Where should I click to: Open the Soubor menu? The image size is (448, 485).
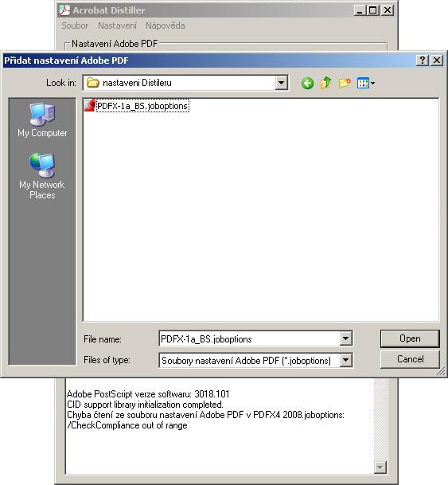75,25
